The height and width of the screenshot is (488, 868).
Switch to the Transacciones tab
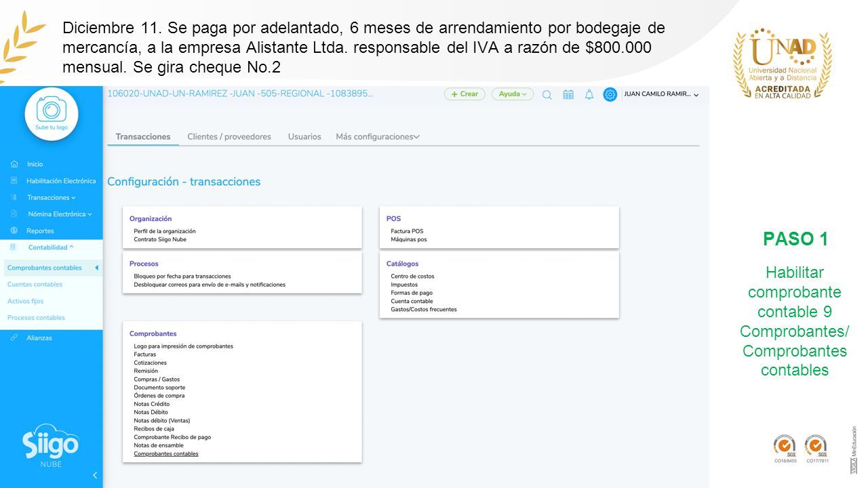click(143, 137)
